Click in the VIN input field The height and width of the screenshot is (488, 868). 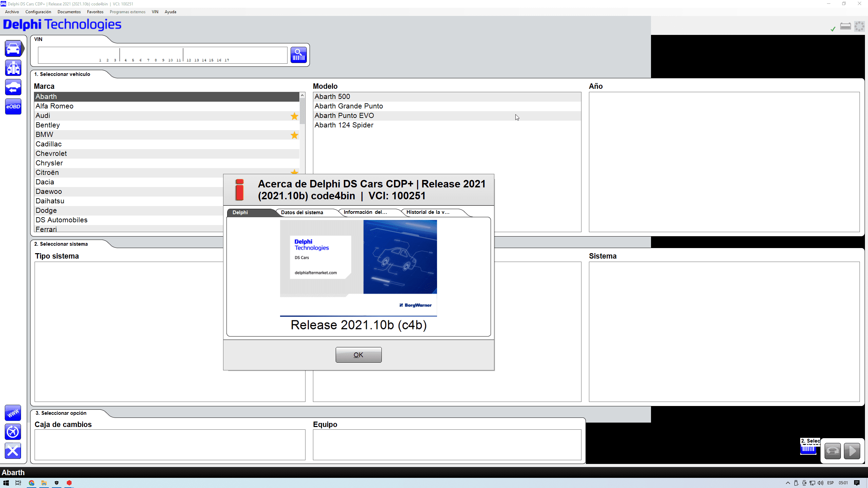click(x=163, y=54)
